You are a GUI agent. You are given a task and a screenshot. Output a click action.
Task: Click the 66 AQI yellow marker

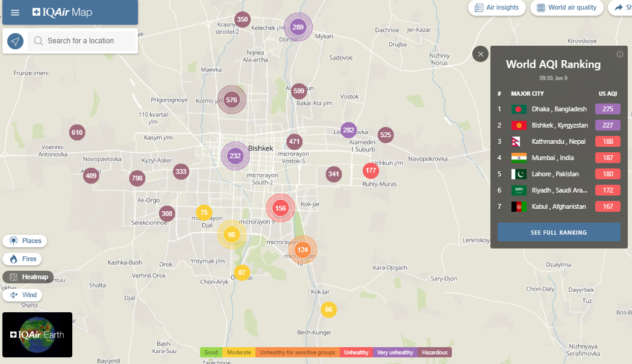328,310
